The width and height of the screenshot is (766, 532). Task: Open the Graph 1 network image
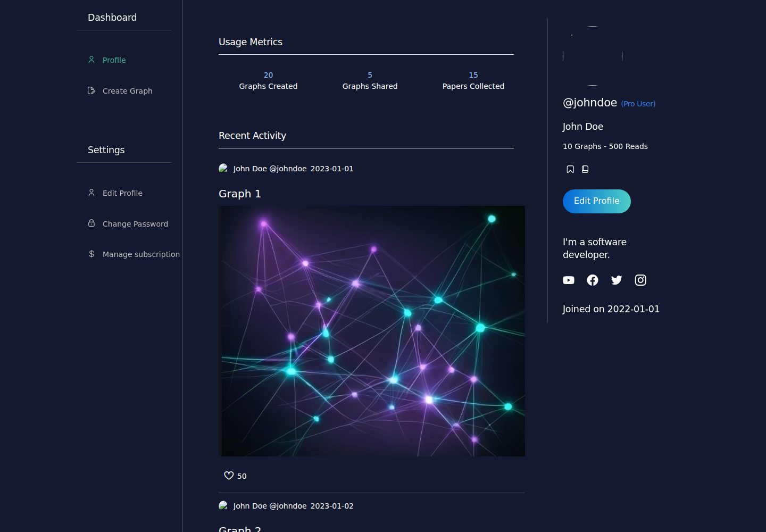point(372,331)
